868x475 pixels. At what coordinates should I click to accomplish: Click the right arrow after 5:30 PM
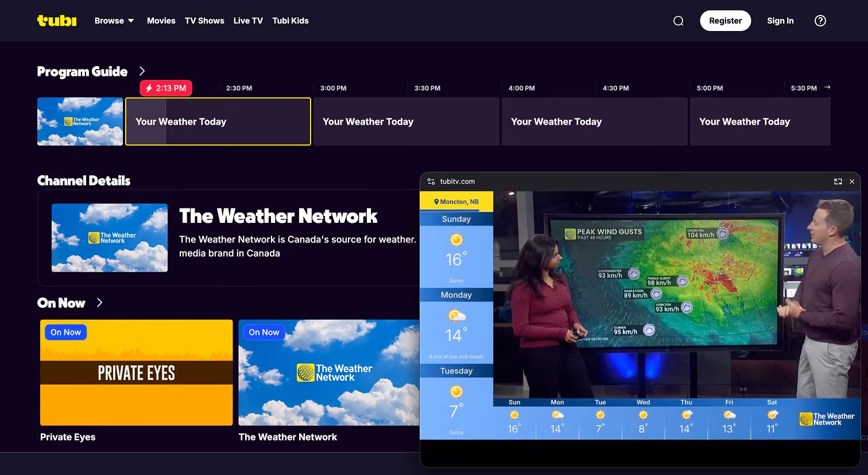point(827,87)
